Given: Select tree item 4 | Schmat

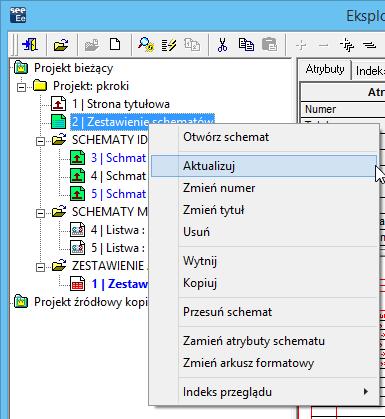Looking at the screenshot, I should click(118, 176).
